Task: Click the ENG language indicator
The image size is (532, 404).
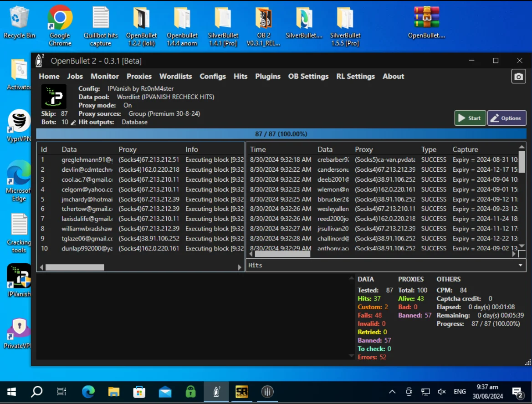Action: pos(460,392)
